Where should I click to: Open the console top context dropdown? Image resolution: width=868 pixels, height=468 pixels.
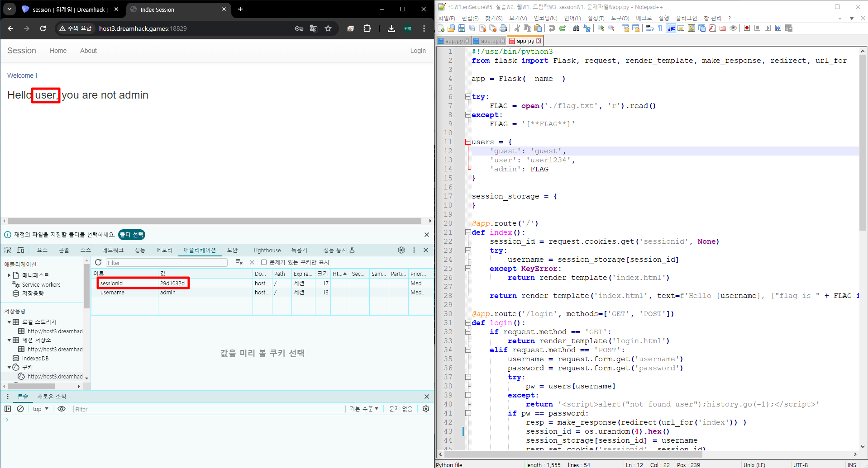(x=40, y=409)
